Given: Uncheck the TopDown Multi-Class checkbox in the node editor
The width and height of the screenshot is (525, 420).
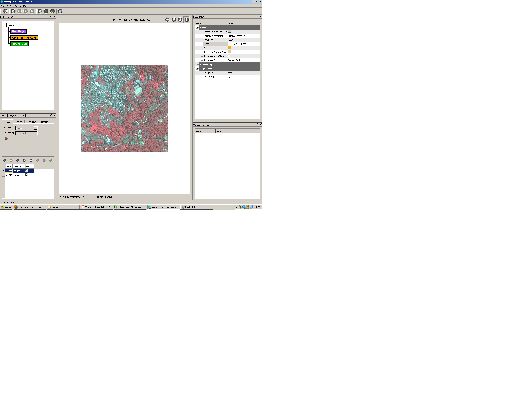Looking at the screenshot, I should tap(229, 56).
